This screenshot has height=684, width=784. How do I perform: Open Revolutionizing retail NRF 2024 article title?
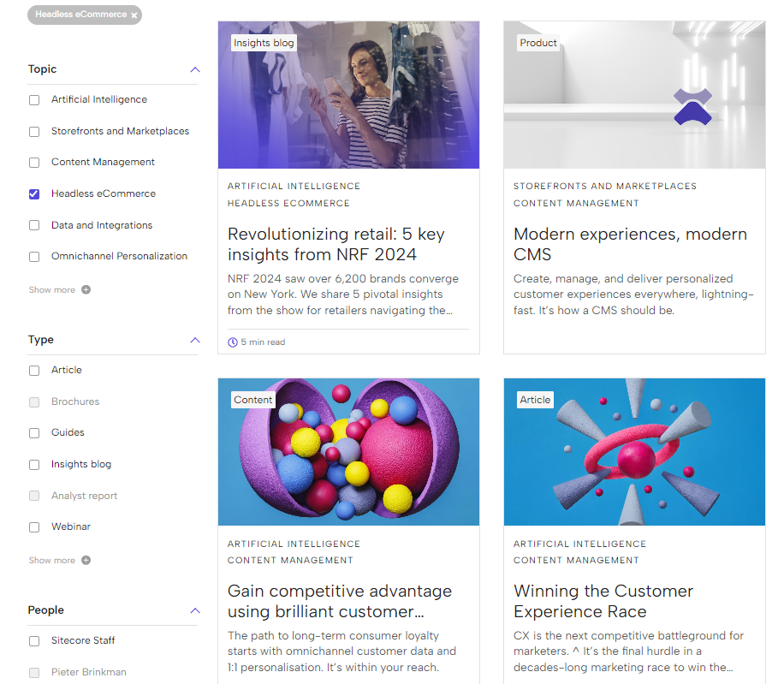[x=336, y=244]
